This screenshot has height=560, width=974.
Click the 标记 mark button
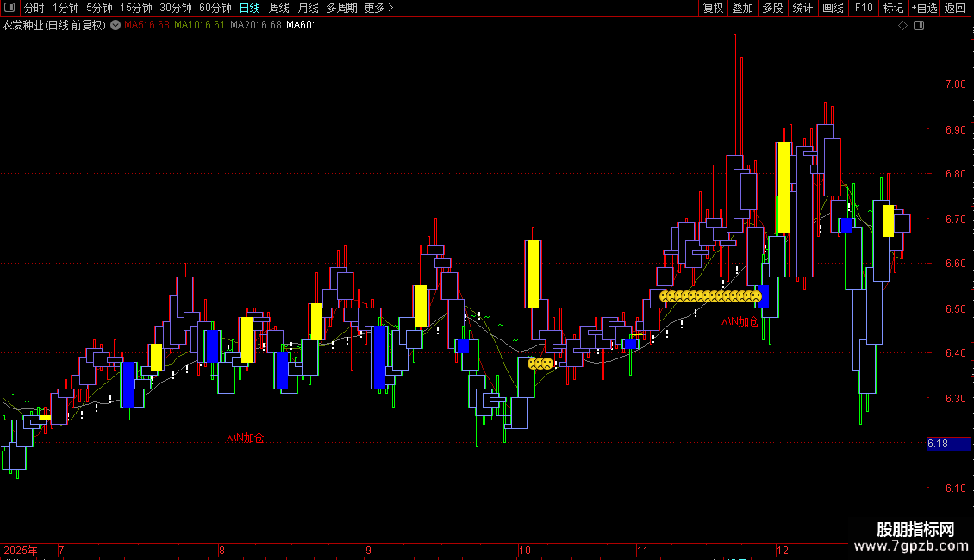pyautogui.click(x=893, y=8)
